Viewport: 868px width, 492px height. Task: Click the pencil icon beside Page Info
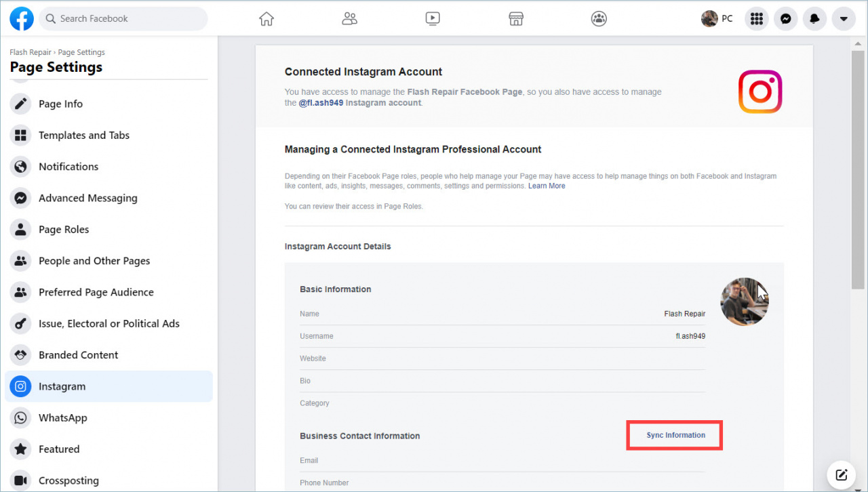tap(21, 104)
